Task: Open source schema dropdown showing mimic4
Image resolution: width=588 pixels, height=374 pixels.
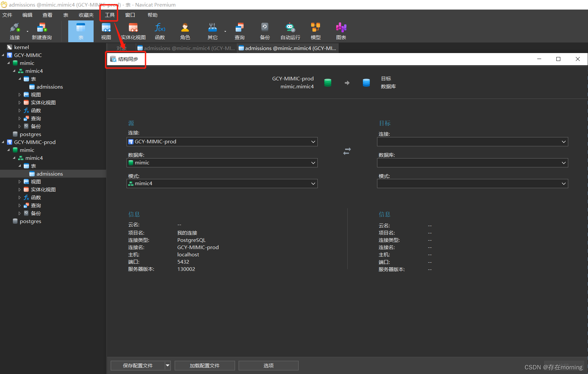Action: (222, 184)
